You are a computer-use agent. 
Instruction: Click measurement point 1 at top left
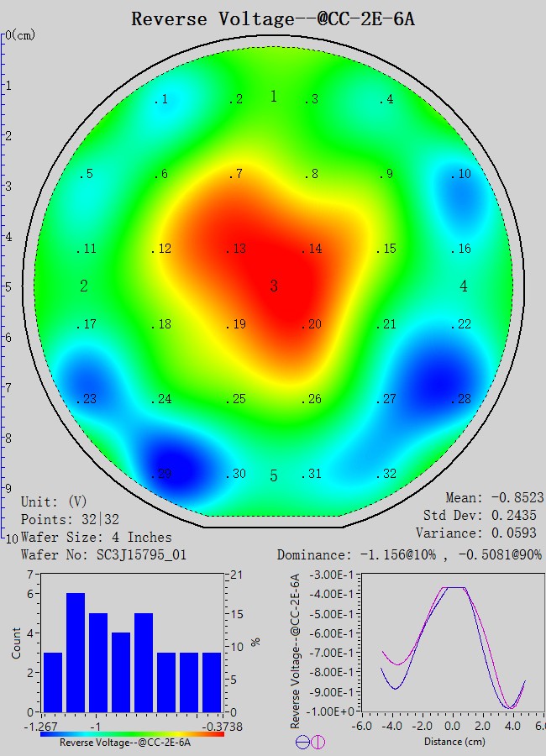[161, 100]
